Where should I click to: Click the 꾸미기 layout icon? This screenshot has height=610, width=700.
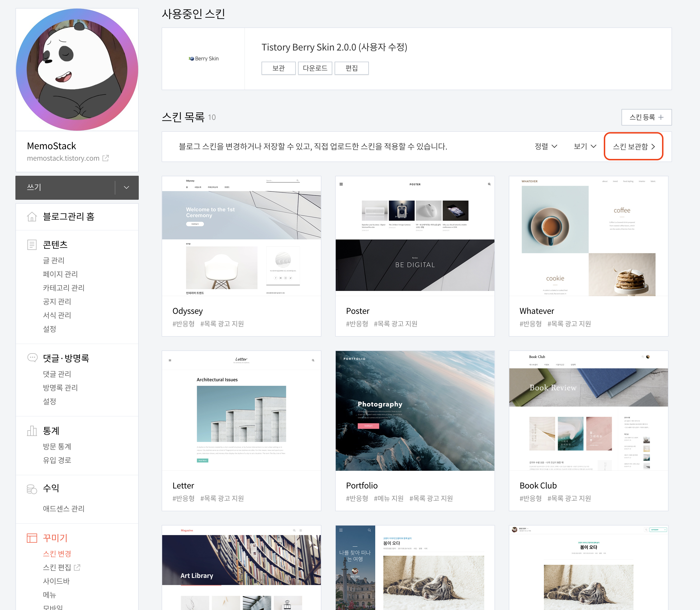coord(32,538)
